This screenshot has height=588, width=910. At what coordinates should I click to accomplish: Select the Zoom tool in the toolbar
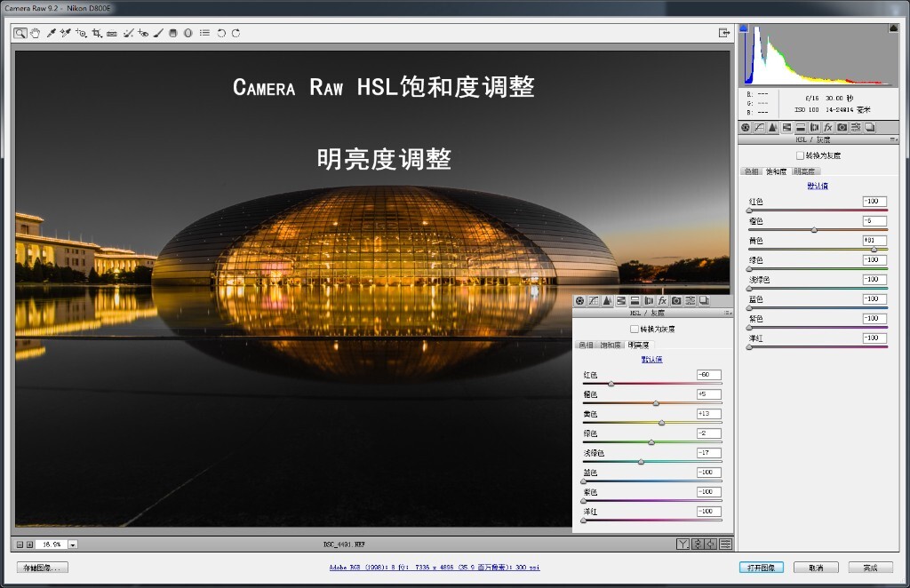coord(20,33)
